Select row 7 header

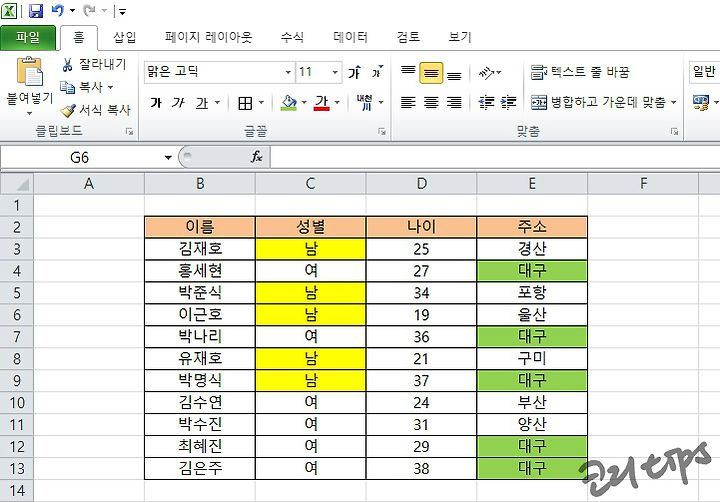pos(17,337)
